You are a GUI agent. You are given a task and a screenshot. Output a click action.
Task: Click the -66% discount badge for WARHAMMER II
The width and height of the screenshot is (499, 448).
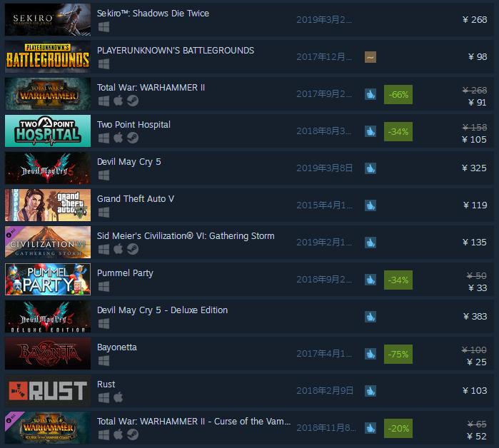click(x=398, y=94)
